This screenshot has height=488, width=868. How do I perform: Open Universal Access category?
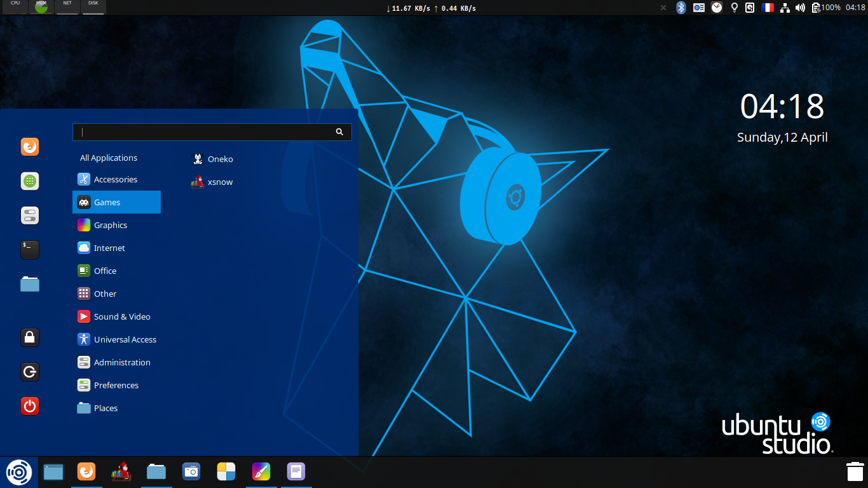coord(116,339)
